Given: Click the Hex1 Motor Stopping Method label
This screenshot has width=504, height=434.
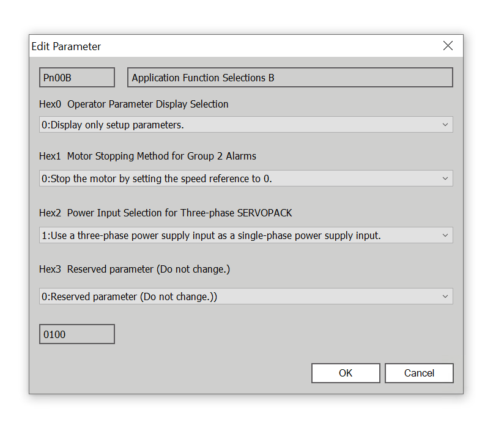Looking at the screenshot, I should (x=147, y=156).
